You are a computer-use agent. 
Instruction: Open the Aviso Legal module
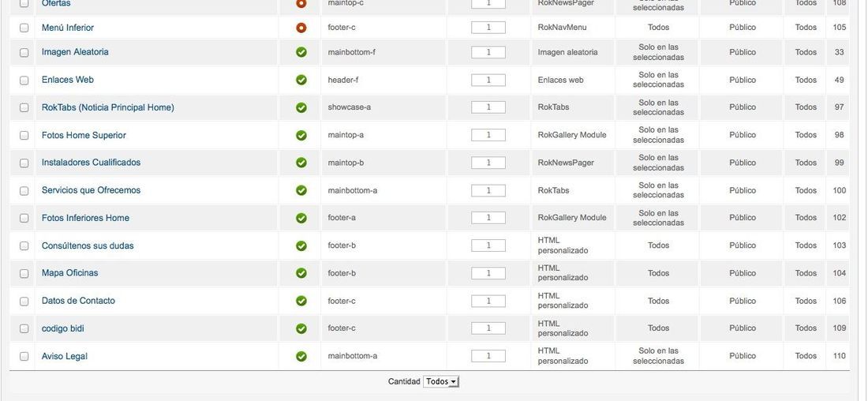click(64, 356)
